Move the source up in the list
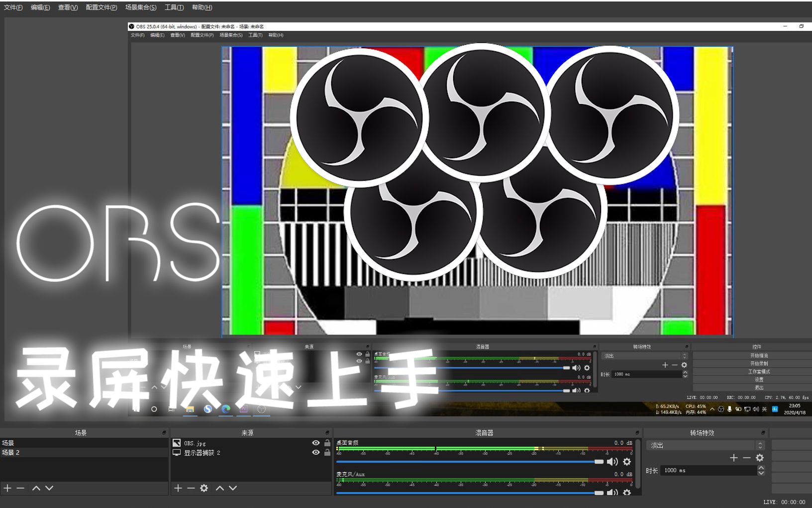This screenshot has width=812, height=508. 220,488
